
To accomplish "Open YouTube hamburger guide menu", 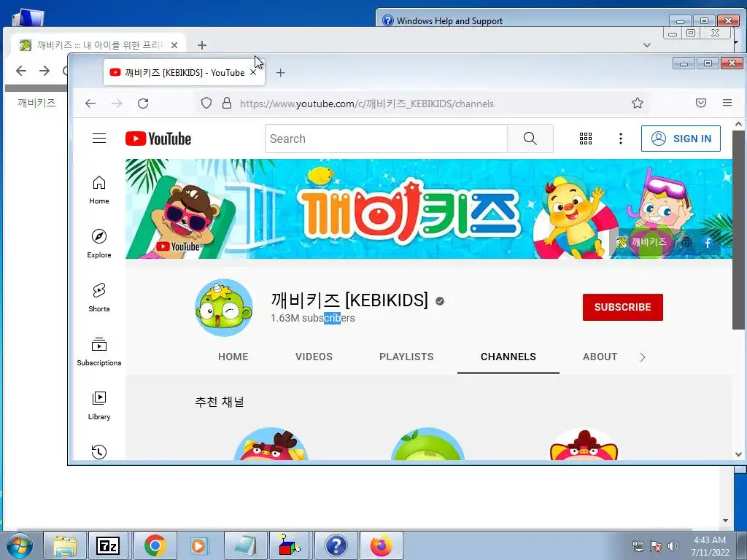I will pyautogui.click(x=99, y=139).
